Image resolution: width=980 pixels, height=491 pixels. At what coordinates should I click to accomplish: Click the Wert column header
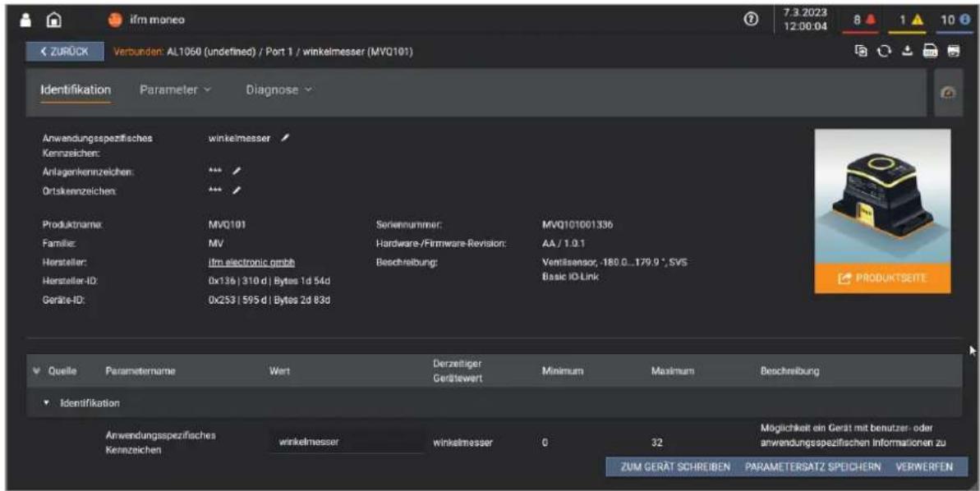(279, 371)
